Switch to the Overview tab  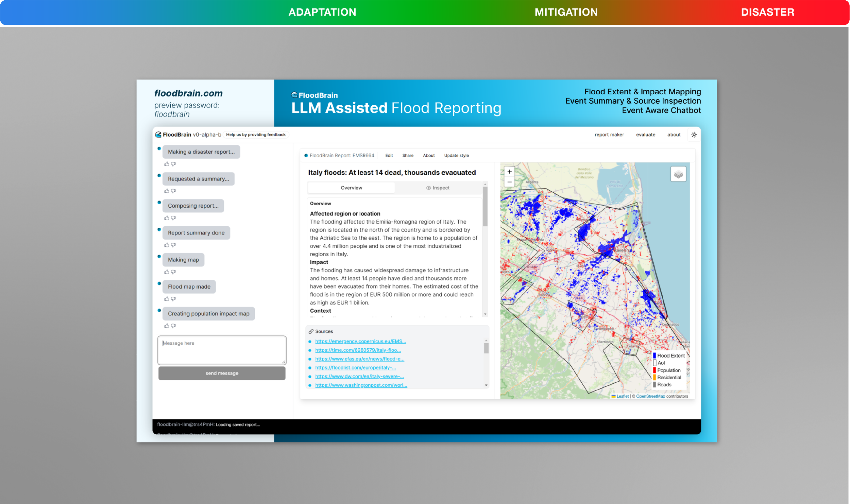click(x=351, y=188)
